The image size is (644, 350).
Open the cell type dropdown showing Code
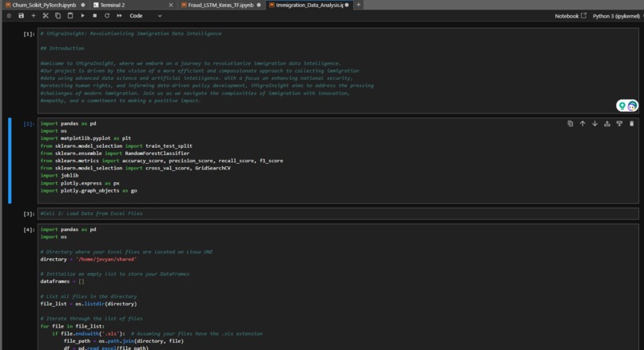(145, 16)
